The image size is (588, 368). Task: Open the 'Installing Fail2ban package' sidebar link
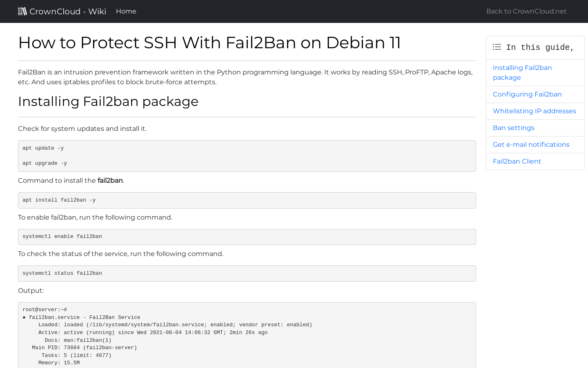coord(522,72)
